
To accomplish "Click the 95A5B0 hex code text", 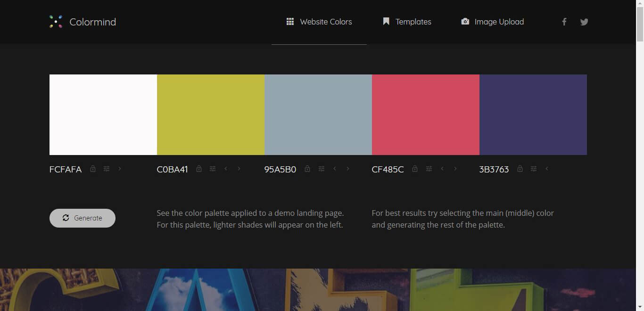I will coord(281,170).
